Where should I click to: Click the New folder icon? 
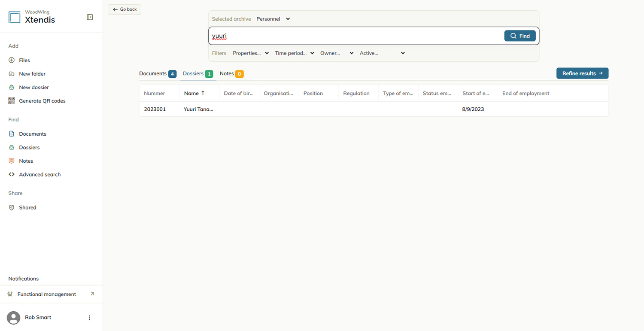(12, 74)
